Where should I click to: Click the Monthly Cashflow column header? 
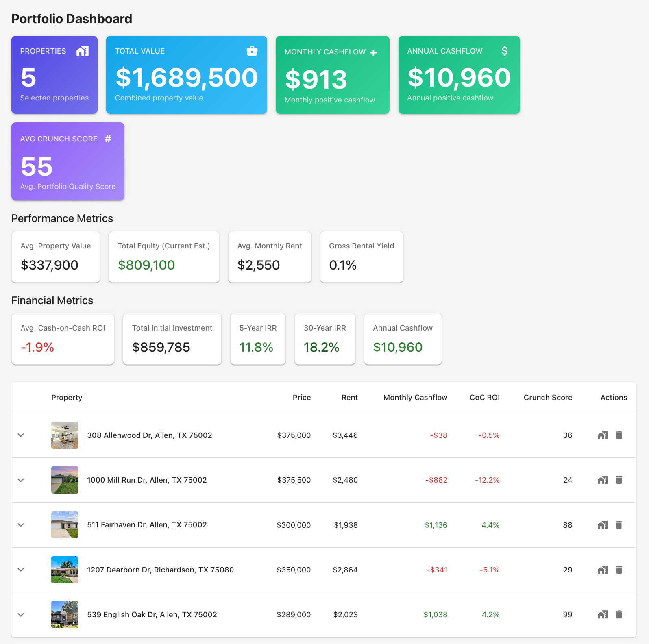(x=415, y=397)
